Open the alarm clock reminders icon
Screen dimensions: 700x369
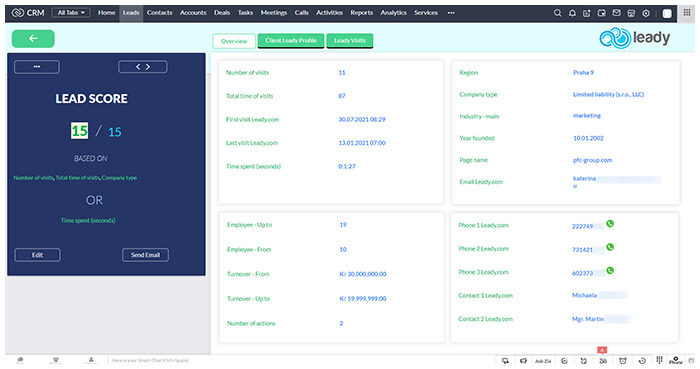pyautogui.click(x=623, y=361)
